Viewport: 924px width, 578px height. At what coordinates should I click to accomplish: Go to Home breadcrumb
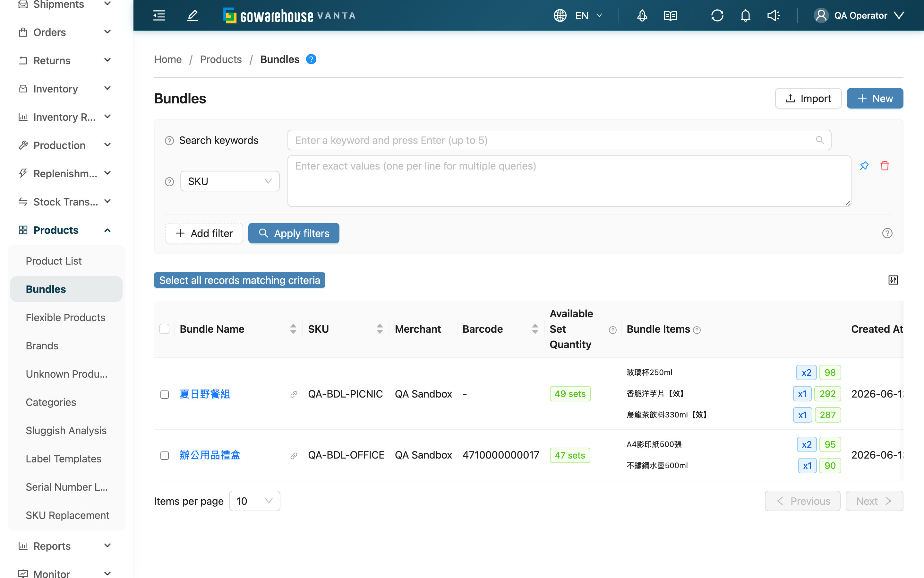pos(167,59)
